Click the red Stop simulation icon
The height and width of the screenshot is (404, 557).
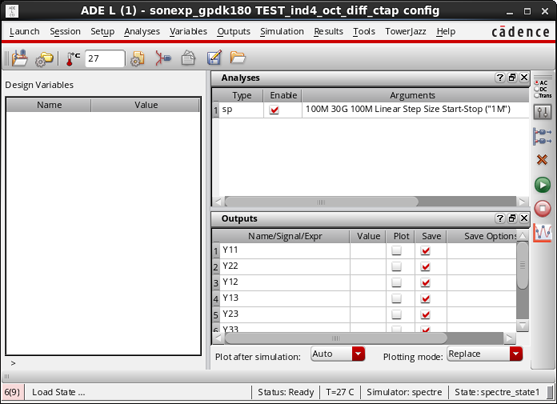[x=542, y=208]
